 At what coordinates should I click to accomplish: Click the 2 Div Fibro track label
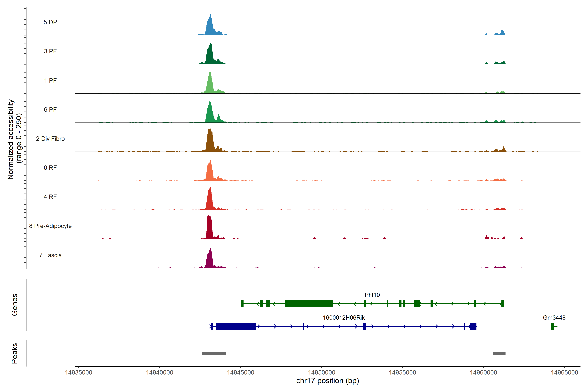tap(50, 139)
